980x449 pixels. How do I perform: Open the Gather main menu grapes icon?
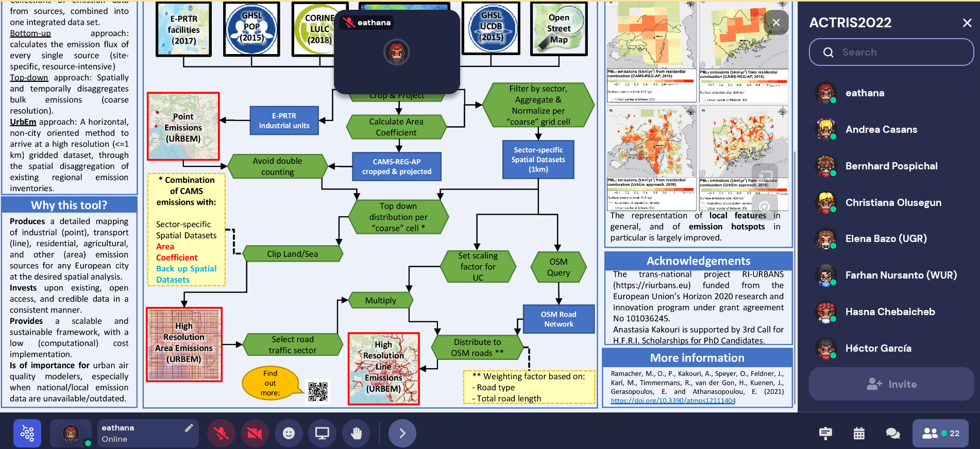click(27, 434)
